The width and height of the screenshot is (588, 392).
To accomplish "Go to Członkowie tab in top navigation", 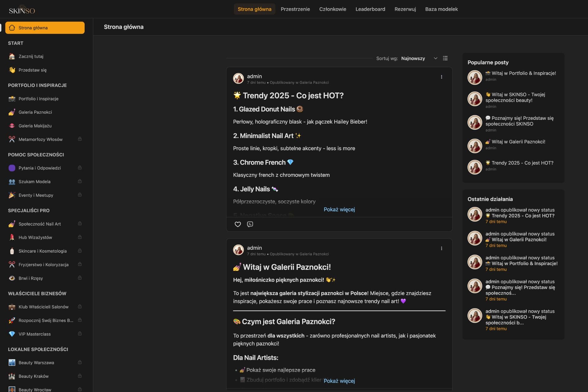I will point(333,9).
